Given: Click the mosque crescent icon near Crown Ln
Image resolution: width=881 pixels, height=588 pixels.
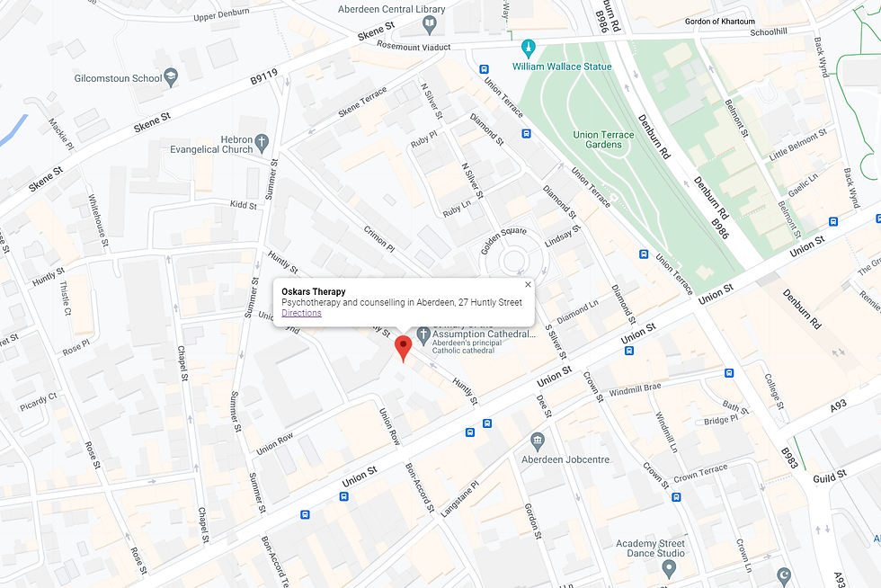Looking at the screenshot, I should tap(784, 576).
